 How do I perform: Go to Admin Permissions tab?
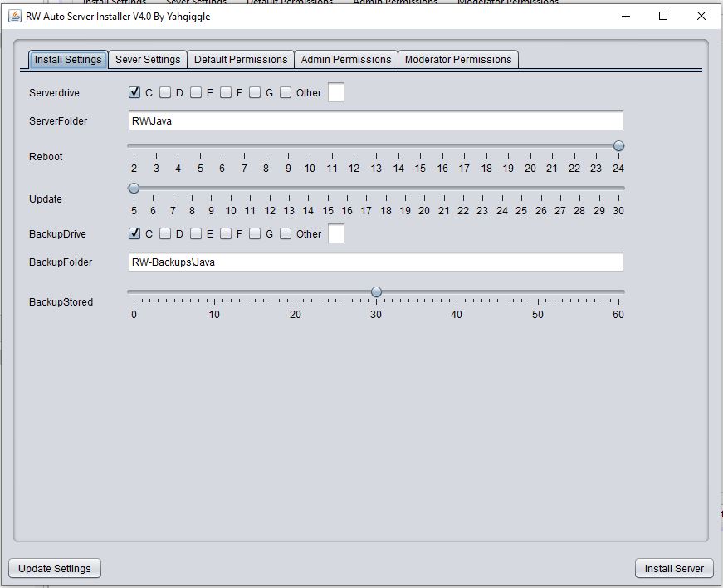point(345,60)
